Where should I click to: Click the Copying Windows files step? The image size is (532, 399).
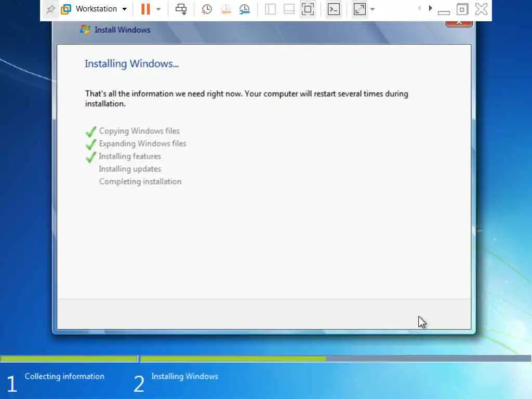(139, 131)
